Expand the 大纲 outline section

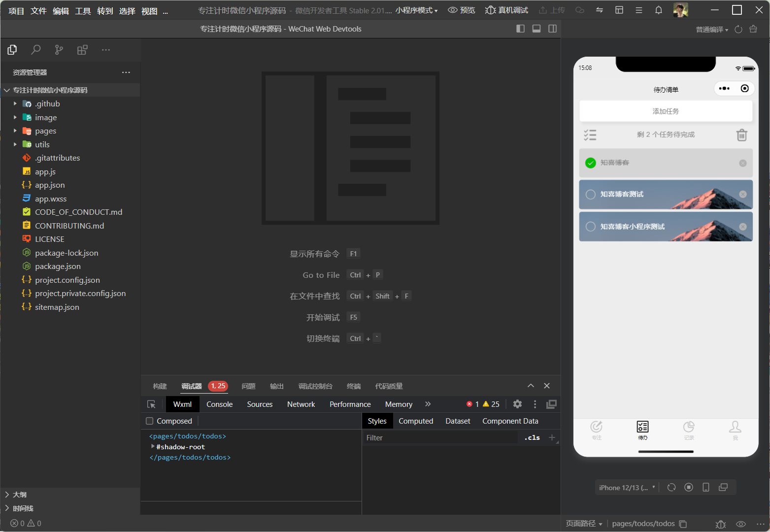click(20, 495)
